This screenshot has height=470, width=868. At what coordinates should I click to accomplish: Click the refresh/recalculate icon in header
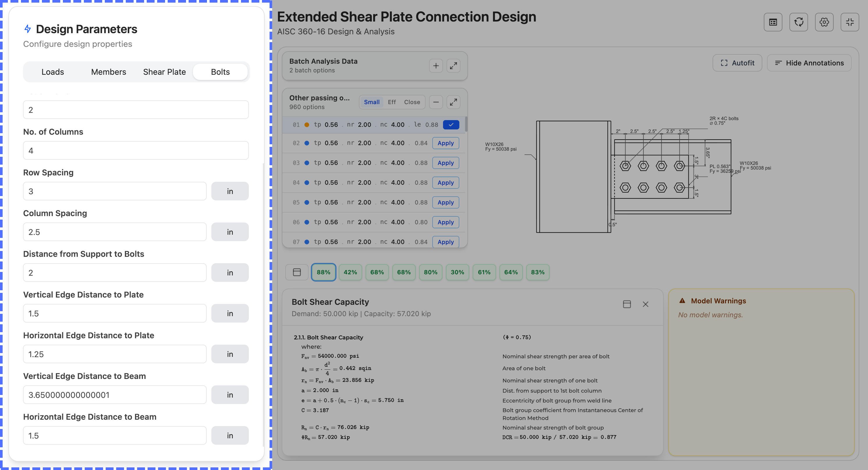[799, 22]
